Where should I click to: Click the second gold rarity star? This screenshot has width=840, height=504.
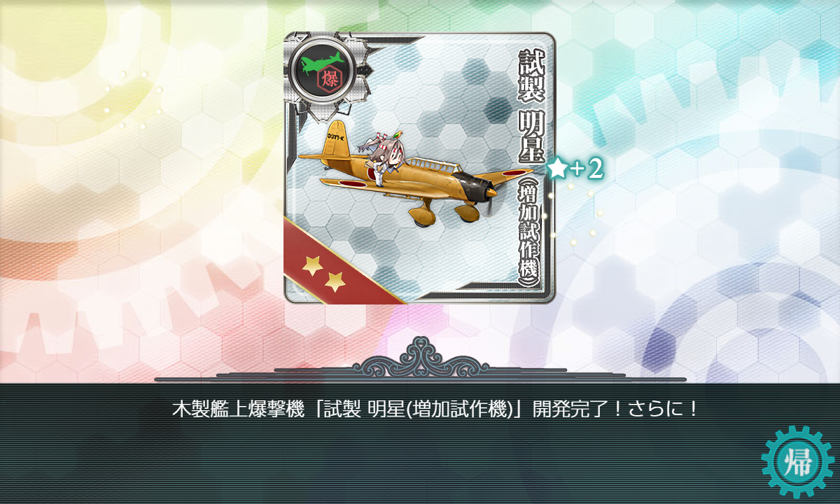click(x=335, y=281)
